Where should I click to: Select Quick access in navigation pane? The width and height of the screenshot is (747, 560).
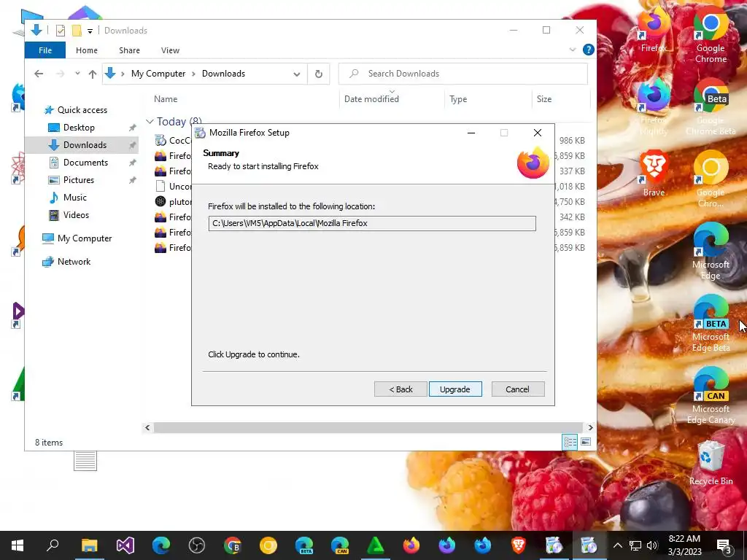click(x=82, y=110)
